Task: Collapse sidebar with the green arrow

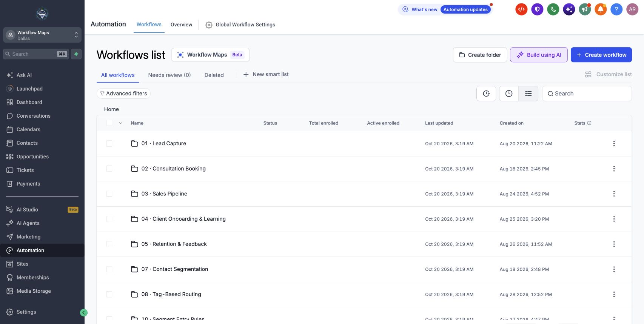Action: 84,313
